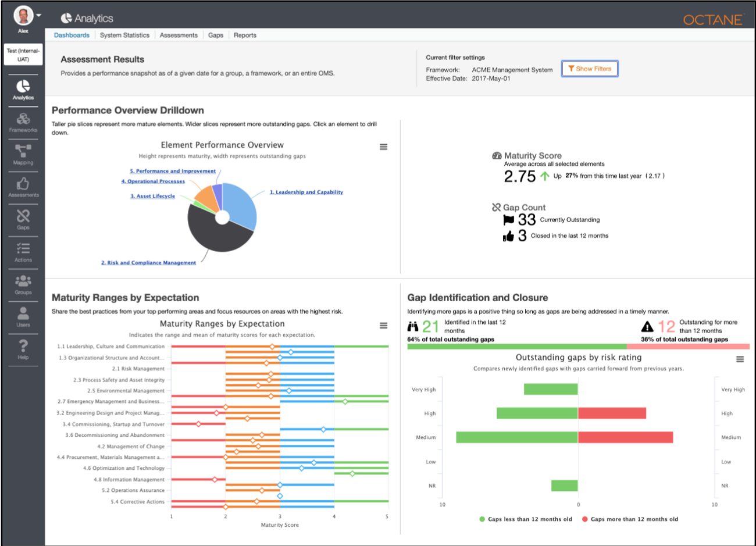
Task: Switch to the Reports tab
Action: [245, 35]
